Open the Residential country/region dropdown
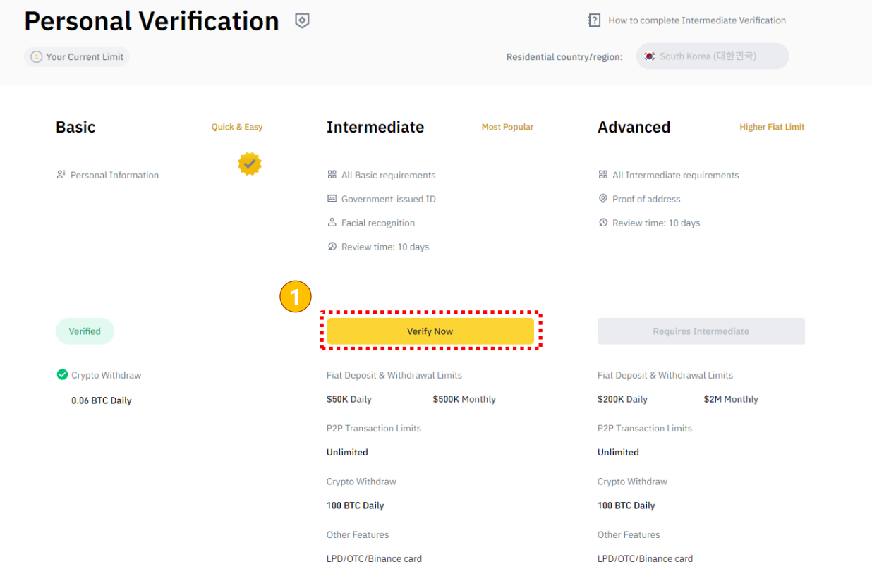Viewport: 872px width, 588px height. [x=712, y=56]
